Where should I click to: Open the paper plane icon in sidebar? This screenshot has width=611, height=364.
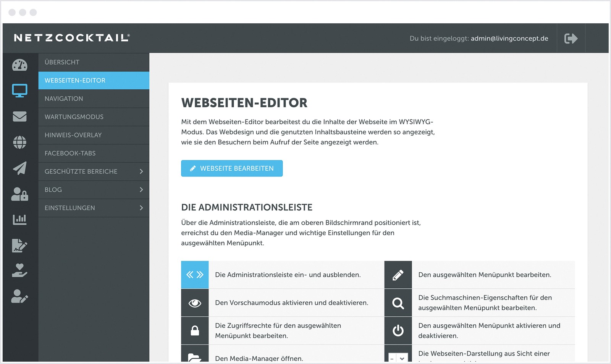coord(19,168)
